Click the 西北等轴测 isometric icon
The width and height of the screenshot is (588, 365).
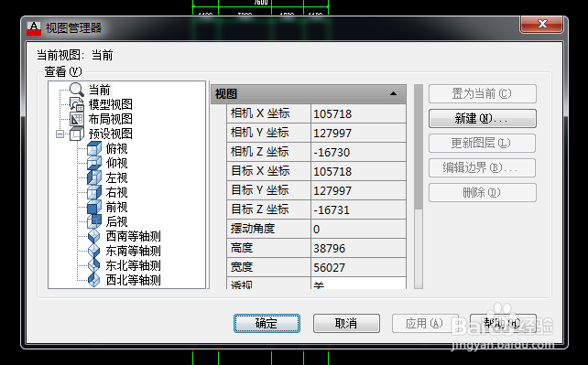(93, 280)
